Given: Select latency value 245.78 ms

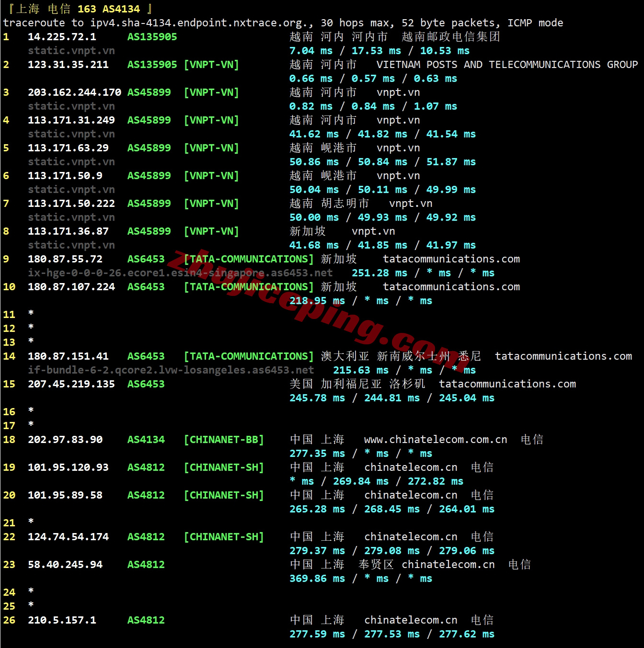Looking at the screenshot, I should click(317, 398).
